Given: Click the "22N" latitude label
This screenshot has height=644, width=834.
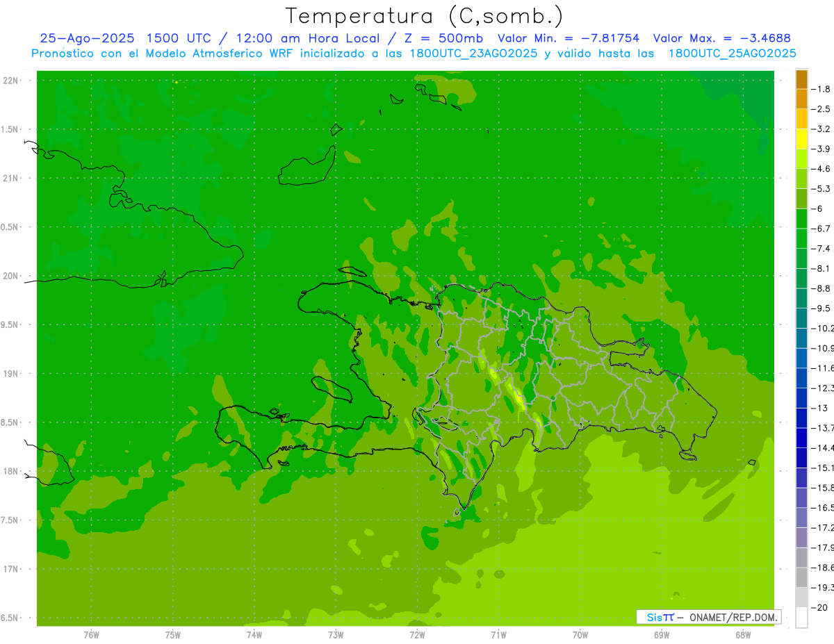Looking at the screenshot, I should coord(10,81).
